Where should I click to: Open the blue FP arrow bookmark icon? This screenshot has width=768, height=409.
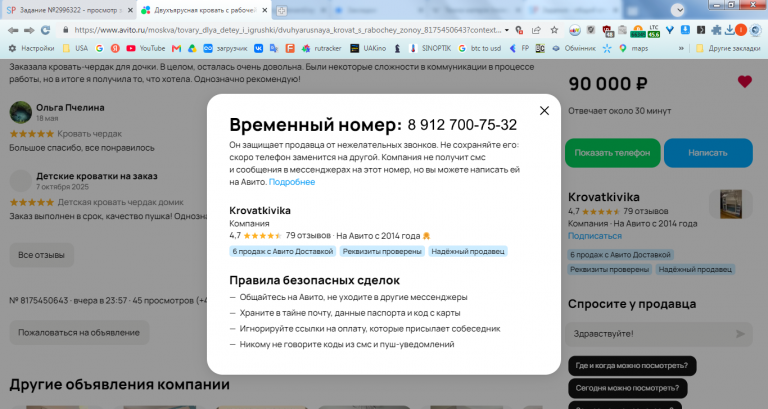coord(513,48)
